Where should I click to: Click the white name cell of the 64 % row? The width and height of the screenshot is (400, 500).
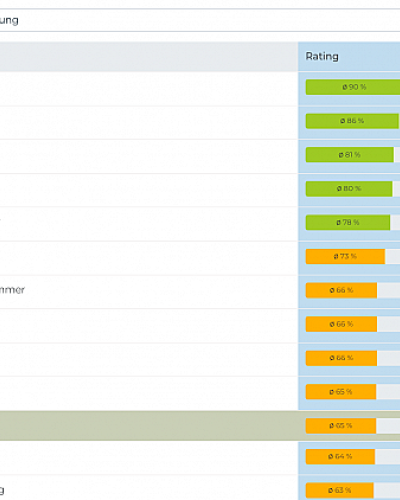click(x=149, y=458)
